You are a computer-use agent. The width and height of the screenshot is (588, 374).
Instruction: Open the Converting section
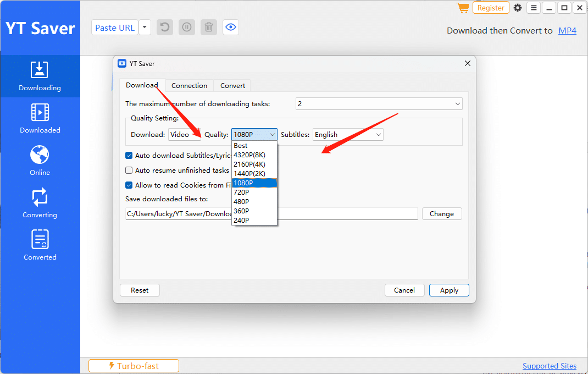coord(40,203)
